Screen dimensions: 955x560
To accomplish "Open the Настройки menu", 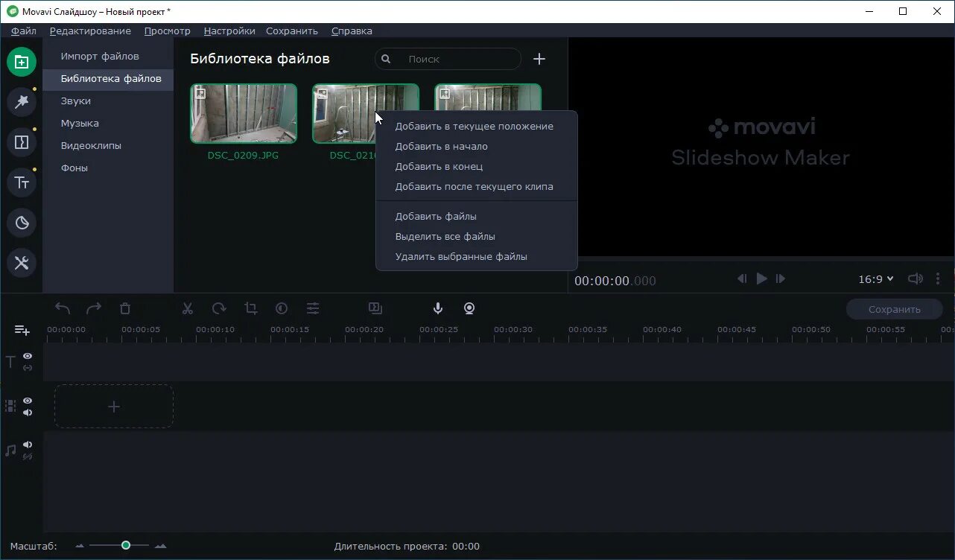I will pyautogui.click(x=229, y=31).
